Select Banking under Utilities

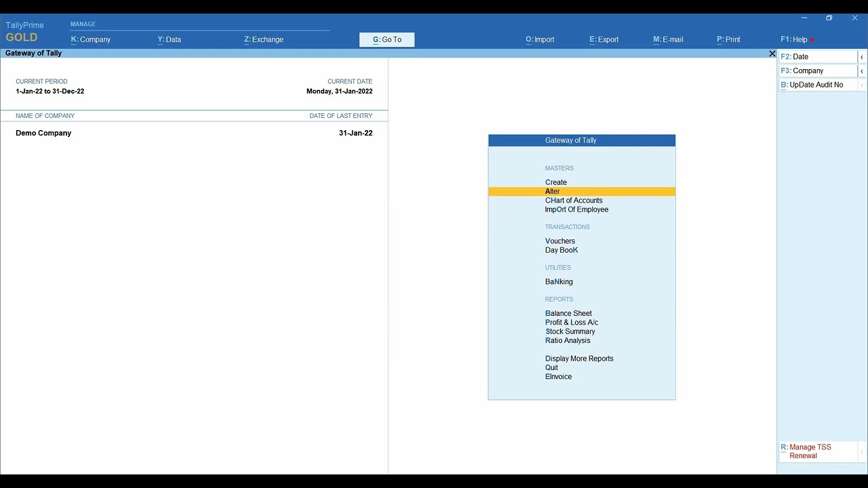tap(559, 282)
